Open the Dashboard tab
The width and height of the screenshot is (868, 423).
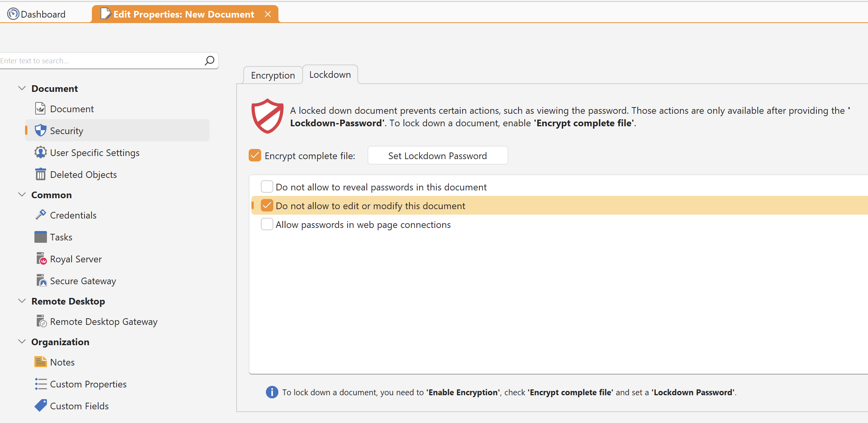(37, 14)
